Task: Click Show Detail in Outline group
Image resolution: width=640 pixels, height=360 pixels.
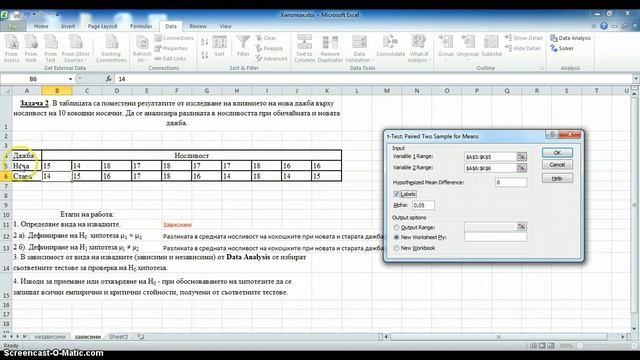Action: 524,38
